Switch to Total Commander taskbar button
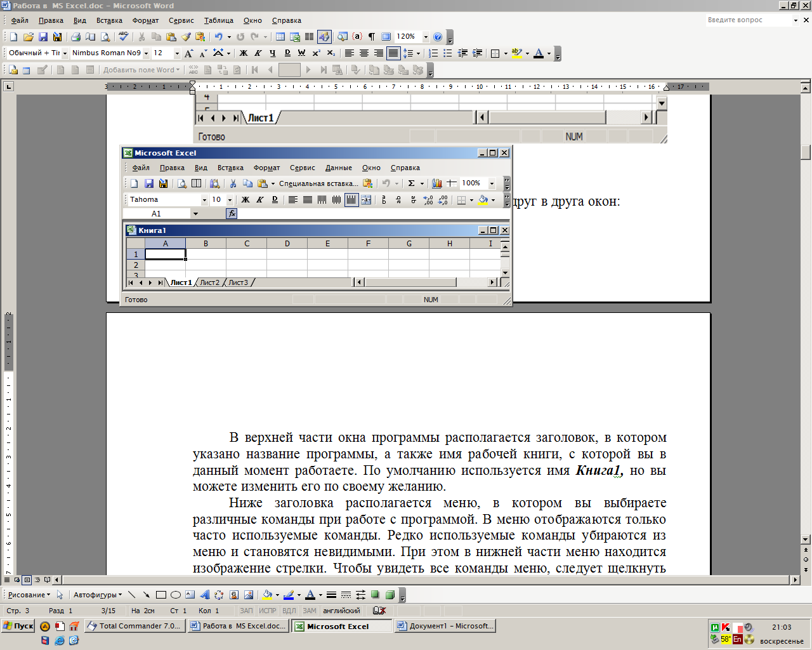812x650 pixels. coord(134,626)
